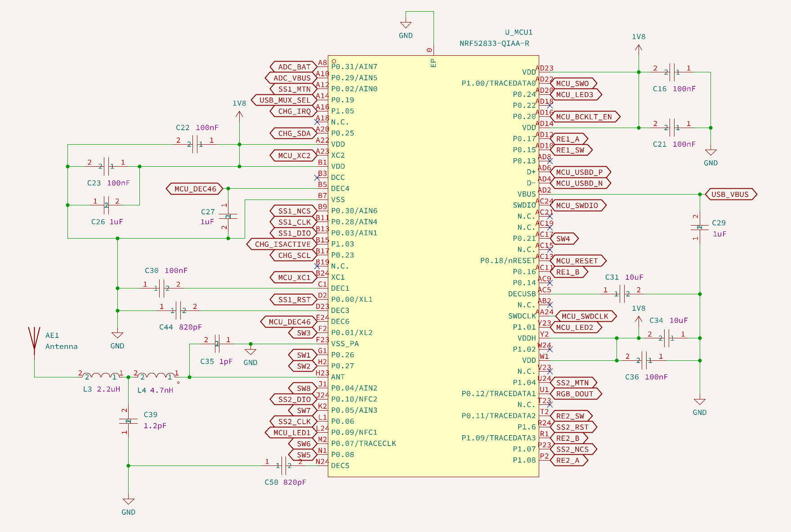791x532 pixels.
Task: Select the RGB_DOUT net label
Action: point(576,394)
